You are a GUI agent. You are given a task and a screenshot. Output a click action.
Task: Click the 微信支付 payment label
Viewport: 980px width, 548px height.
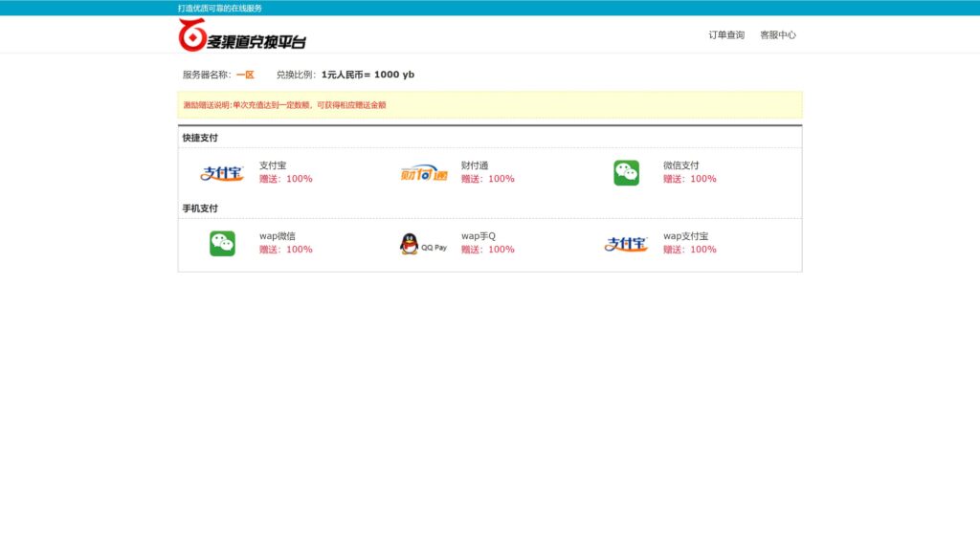(680, 165)
